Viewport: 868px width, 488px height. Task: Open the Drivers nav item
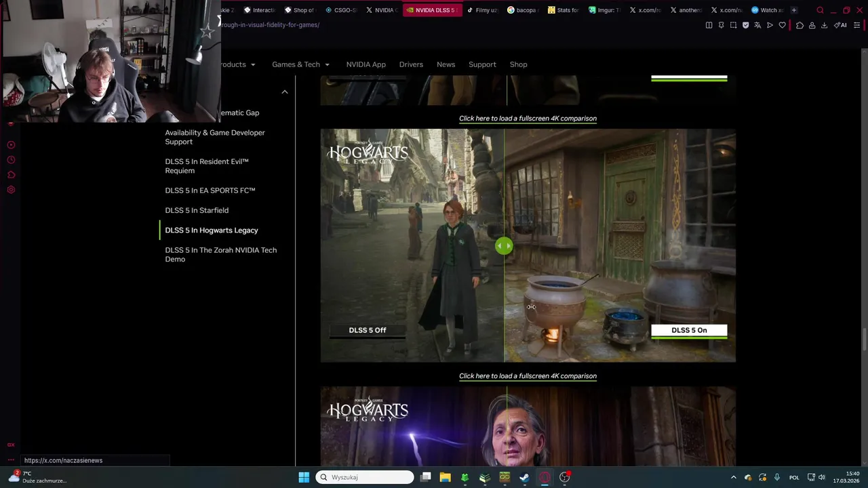(x=411, y=64)
